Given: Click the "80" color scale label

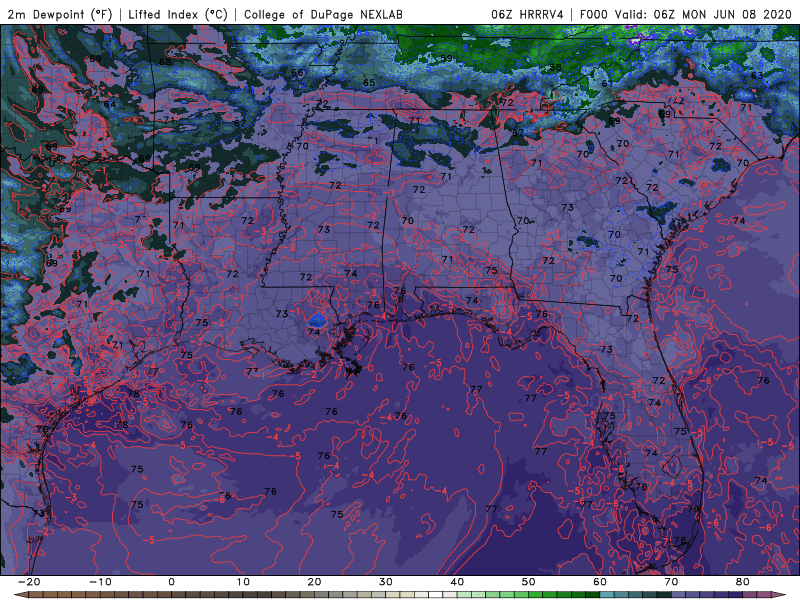Looking at the screenshot, I should coord(743,582).
